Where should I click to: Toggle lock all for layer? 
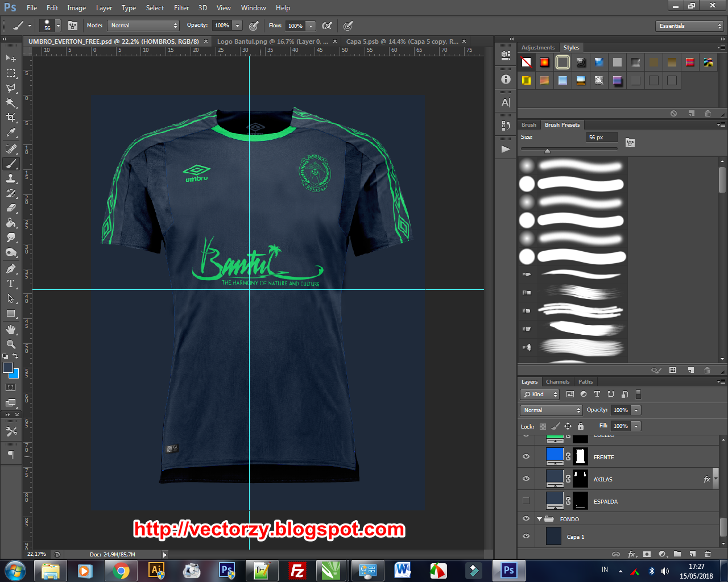pyautogui.click(x=581, y=426)
